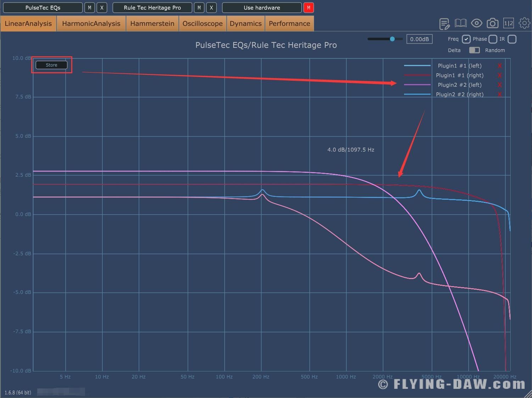The width and height of the screenshot is (532, 398).
Task: Enable the IR checkbox
Action: [512, 39]
